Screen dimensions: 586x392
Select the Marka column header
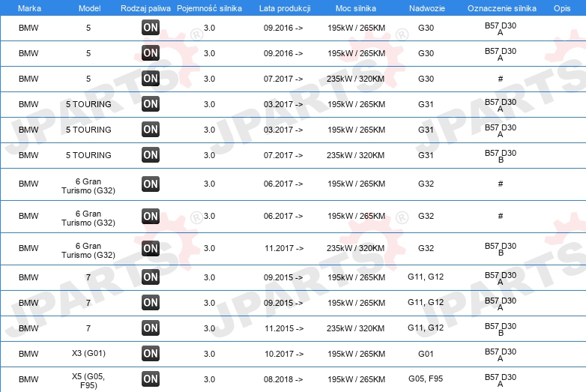coord(29,8)
